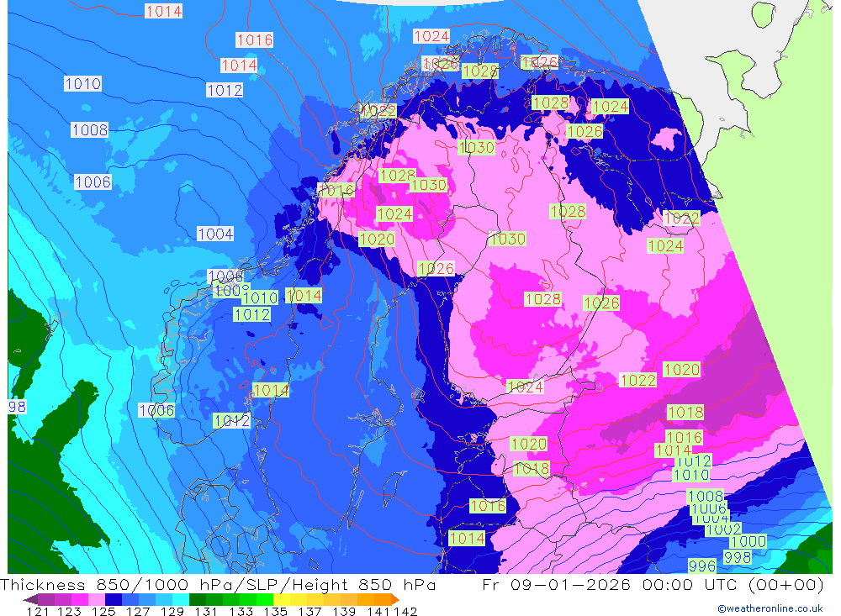Click the purple left arrow of legend
The width and height of the screenshot is (841, 616).
30,599
